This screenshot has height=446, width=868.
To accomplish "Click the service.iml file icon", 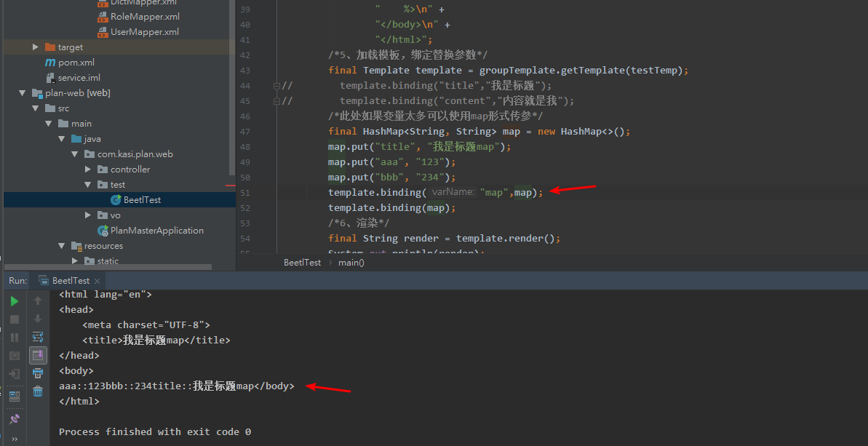I will pos(50,78).
